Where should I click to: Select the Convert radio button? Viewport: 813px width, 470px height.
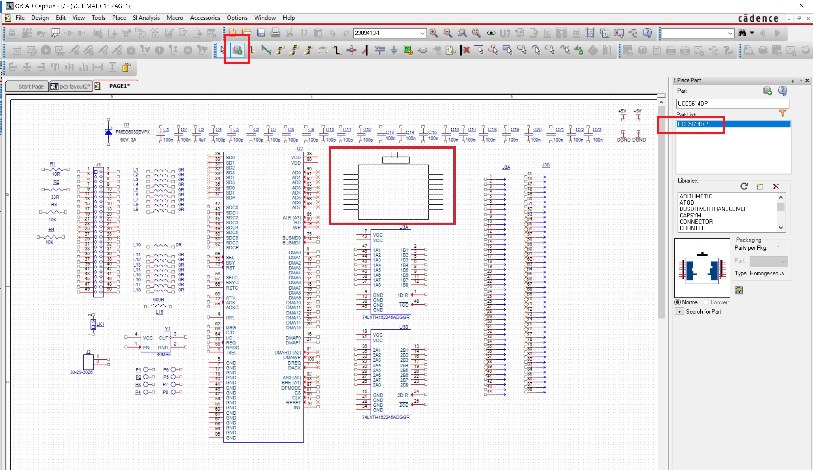[x=706, y=302]
